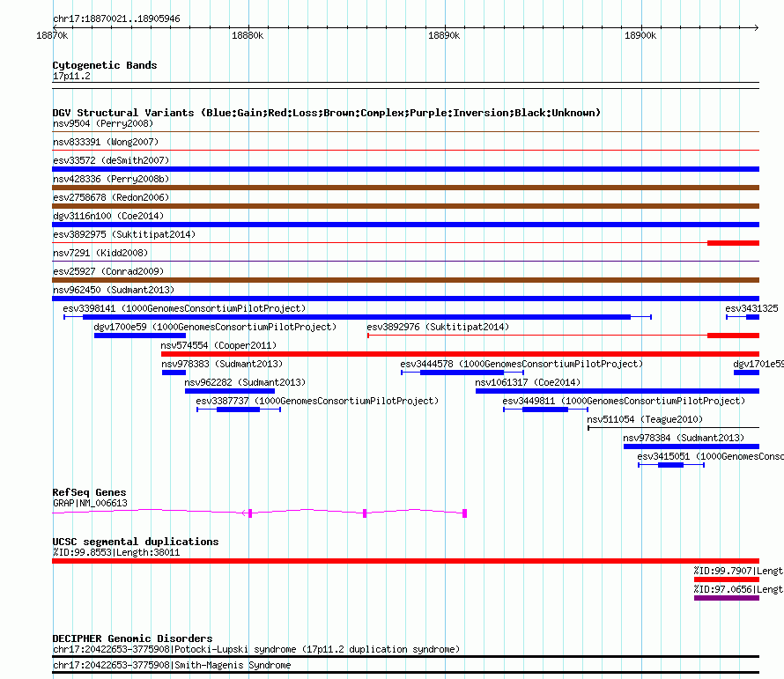This screenshot has width=784, height=679.
Task: Click the DGV Structural Variants track title
Action: tap(327, 113)
